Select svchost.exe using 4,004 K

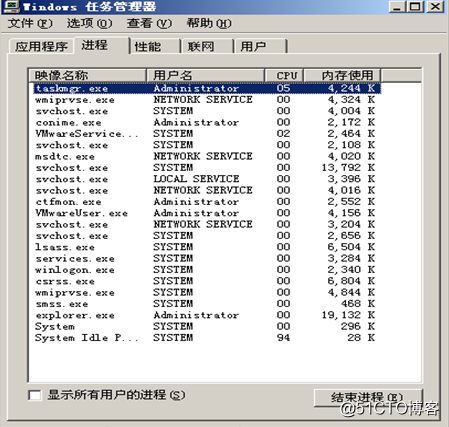[207, 111]
